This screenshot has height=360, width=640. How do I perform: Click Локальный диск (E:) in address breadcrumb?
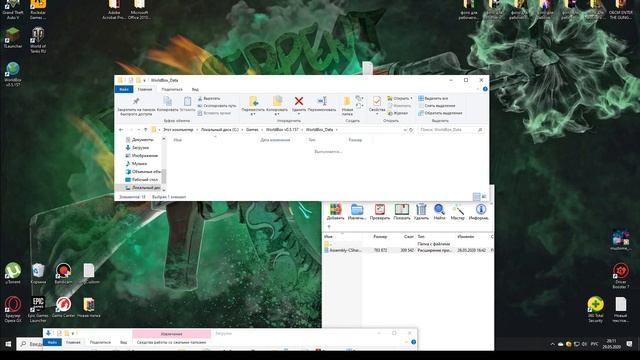(220, 130)
